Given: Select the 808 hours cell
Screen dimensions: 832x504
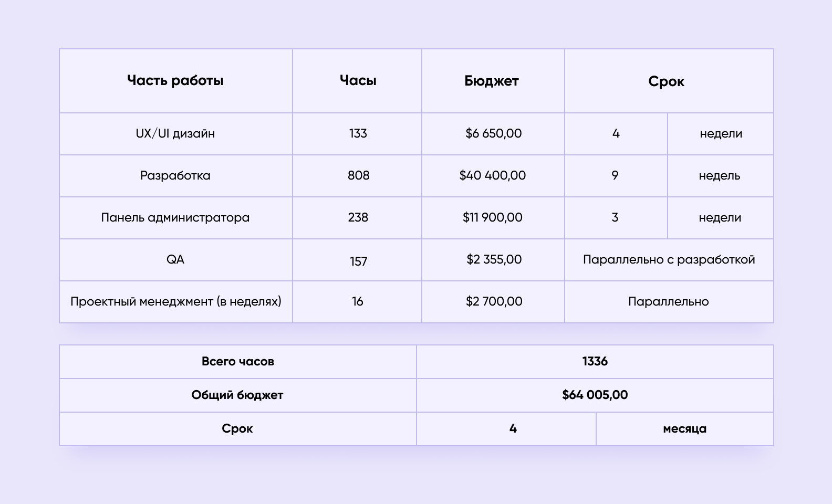Looking at the screenshot, I should [357, 176].
